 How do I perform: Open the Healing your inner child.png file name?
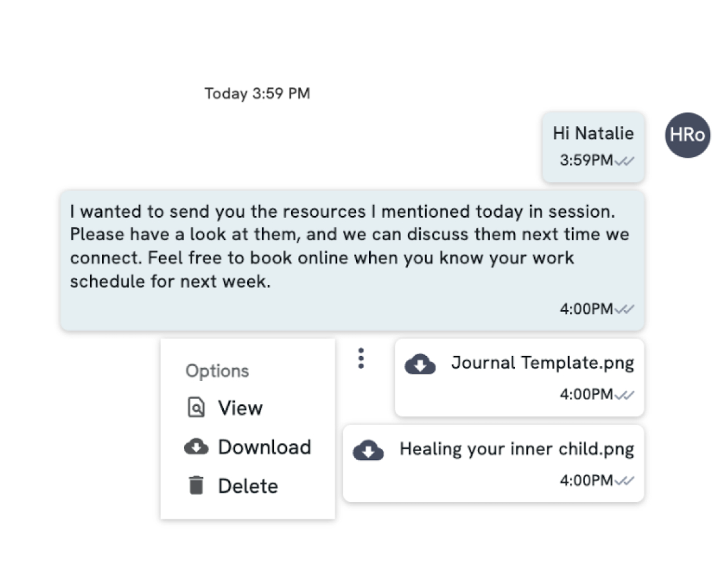(517, 449)
